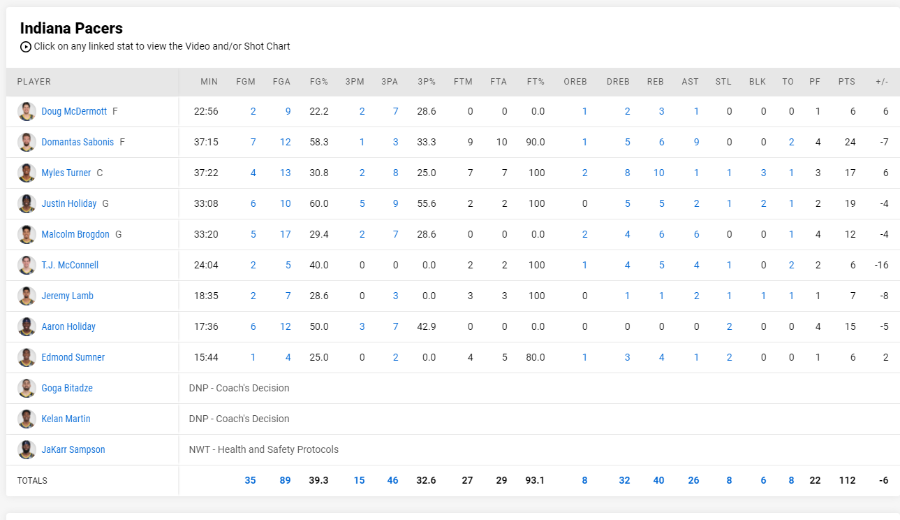Click Kelan Martin's player headshot
The width and height of the screenshot is (900, 520).
26,418
